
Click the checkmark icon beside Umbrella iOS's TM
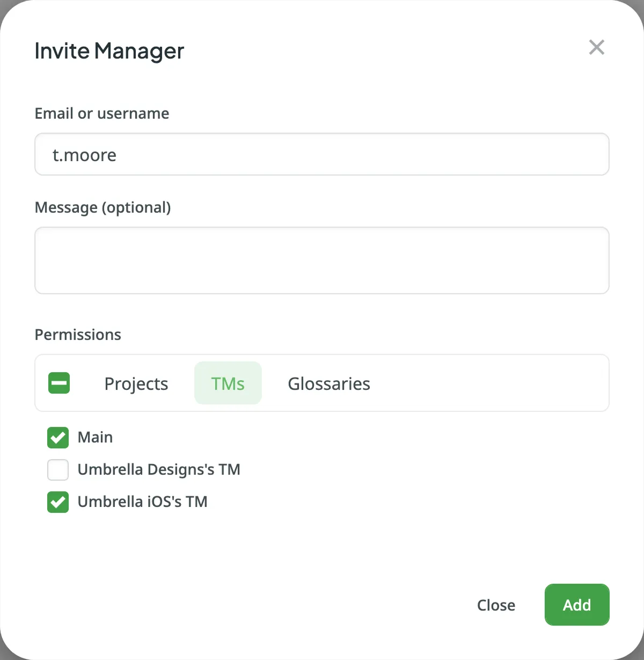coord(57,502)
